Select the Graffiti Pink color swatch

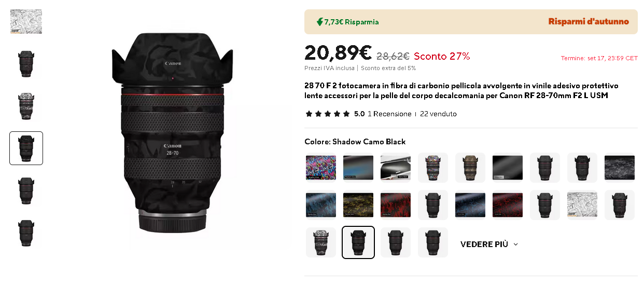321,168
